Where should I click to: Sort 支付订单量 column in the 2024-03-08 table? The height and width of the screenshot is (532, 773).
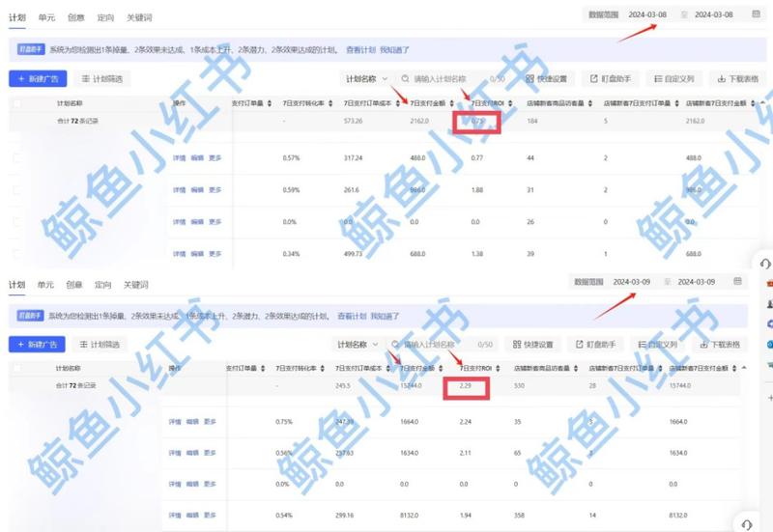[x=270, y=103]
